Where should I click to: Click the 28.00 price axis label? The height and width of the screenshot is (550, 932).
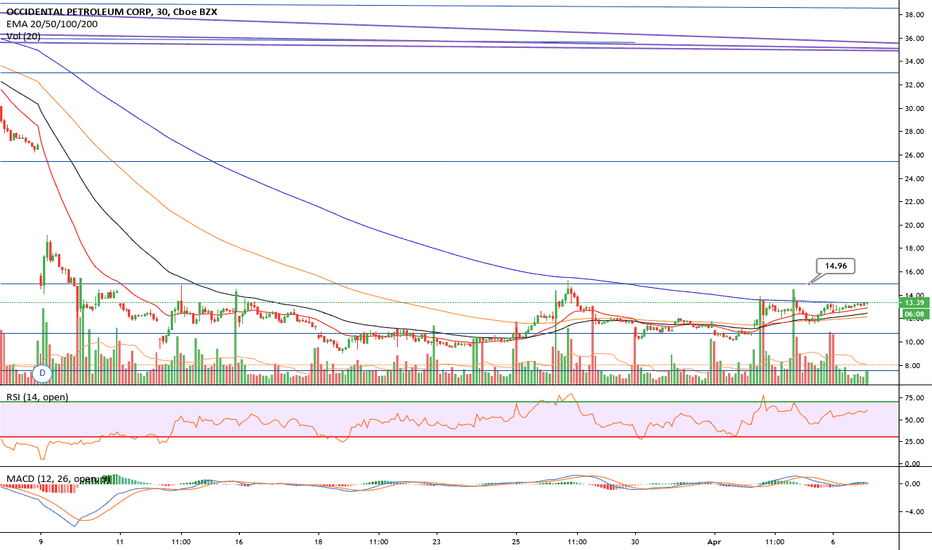[x=914, y=131]
